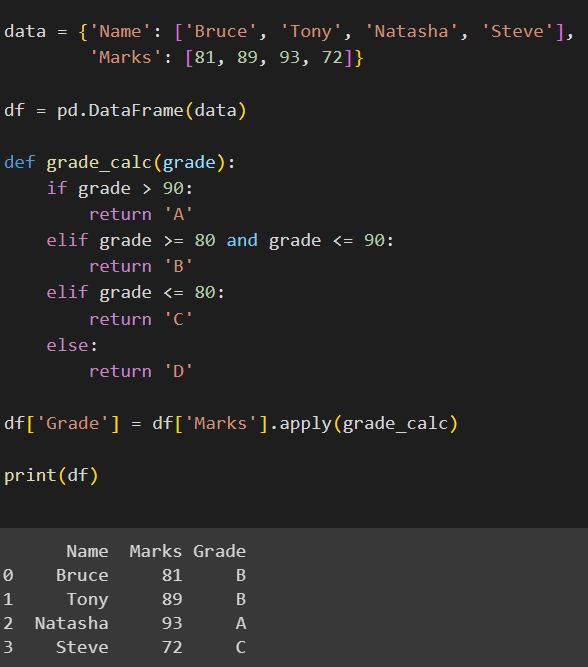The height and width of the screenshot is (667, 588).
Task: Click the def keyword
Action: [20, 162]
